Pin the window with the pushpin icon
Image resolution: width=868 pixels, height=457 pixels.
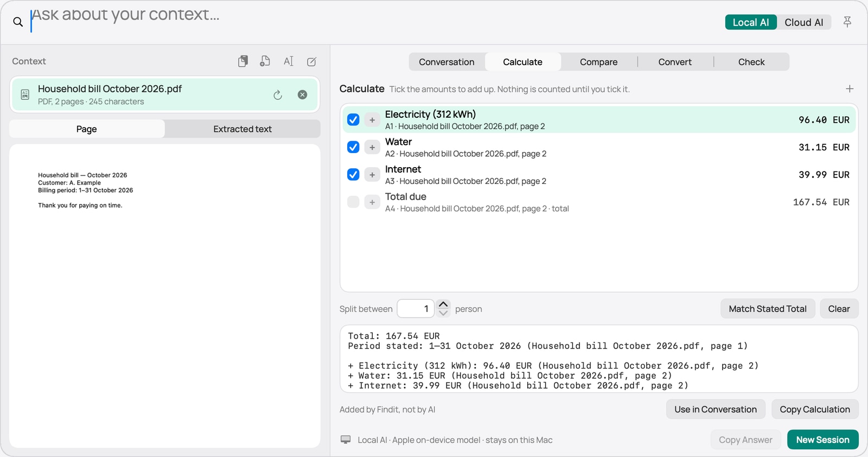point(847,22)
